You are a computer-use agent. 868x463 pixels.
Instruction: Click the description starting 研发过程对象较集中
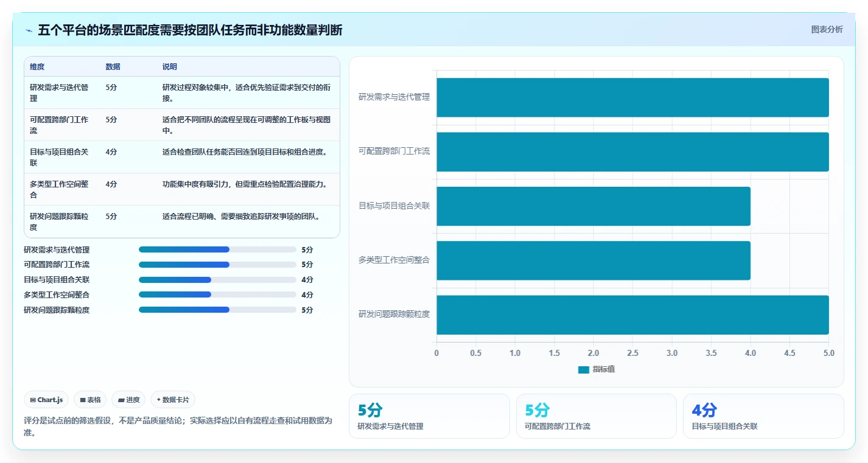click(x=247, y=92)
